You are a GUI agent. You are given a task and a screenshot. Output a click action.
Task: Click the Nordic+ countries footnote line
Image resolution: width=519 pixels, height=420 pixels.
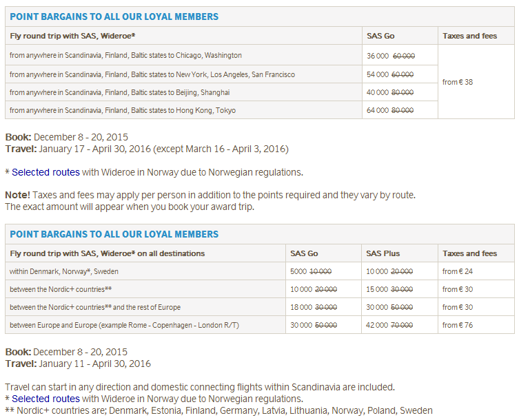point(218,411)
